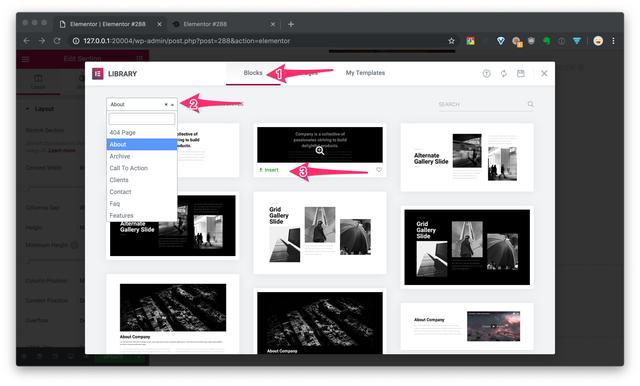Open the Chrome profile avatar

(598, 41)
